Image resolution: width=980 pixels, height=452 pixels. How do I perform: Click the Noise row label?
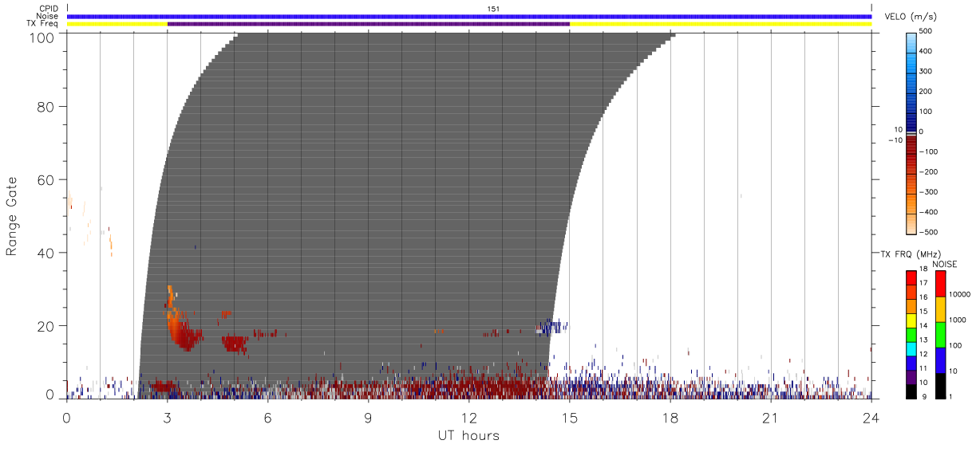tap(47, 16)
